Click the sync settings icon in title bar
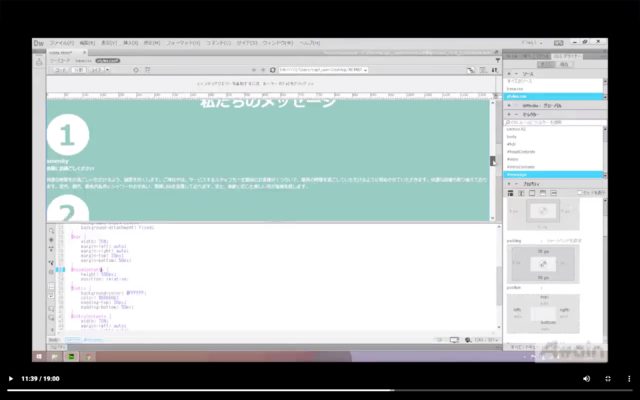This screenshot has height=400, width=640. click(558, 43)
